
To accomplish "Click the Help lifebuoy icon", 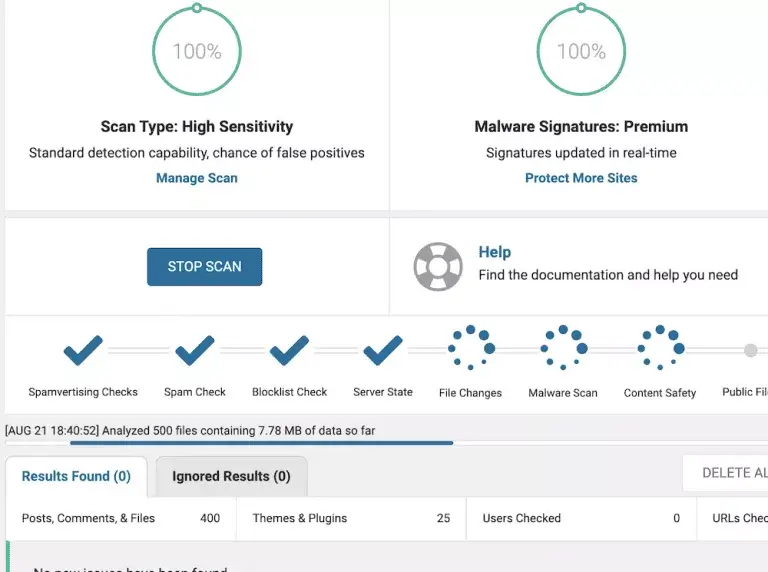I will click(x=438, y=266).
